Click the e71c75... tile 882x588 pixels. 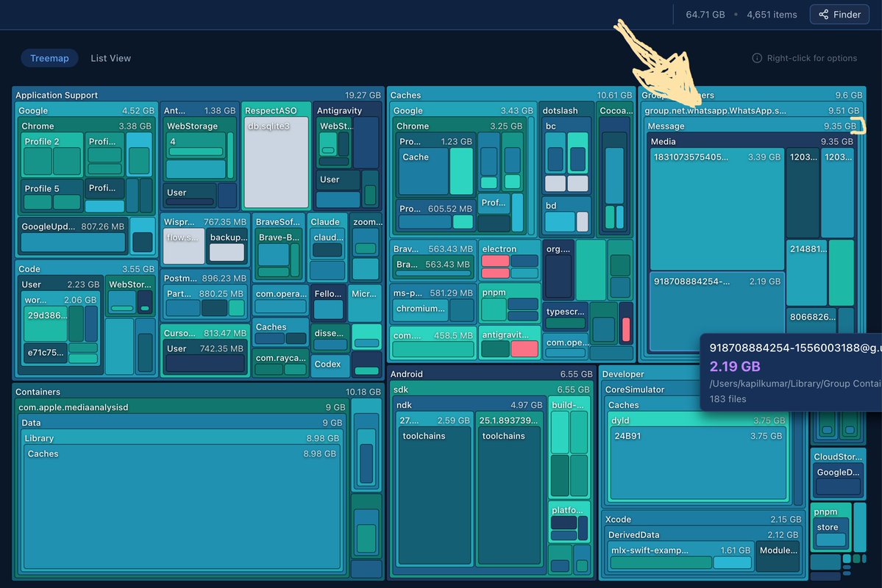click(46, 353)
